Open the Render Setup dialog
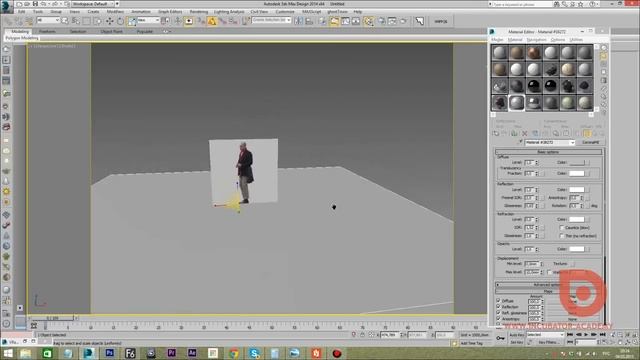640x360 pixels. (381, 21)
